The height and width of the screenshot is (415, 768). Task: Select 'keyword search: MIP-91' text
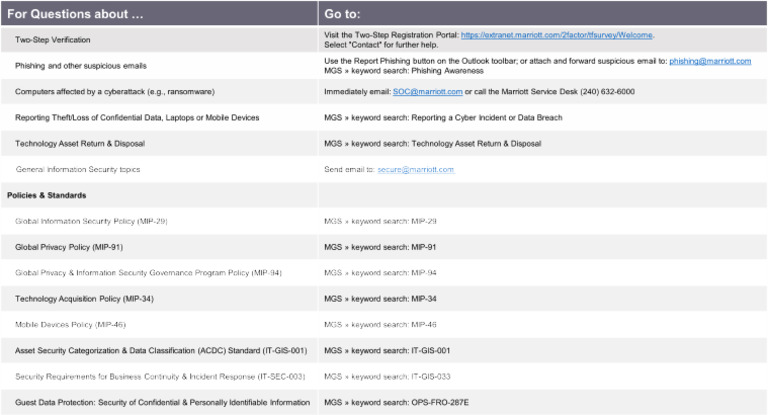point(394,247)
